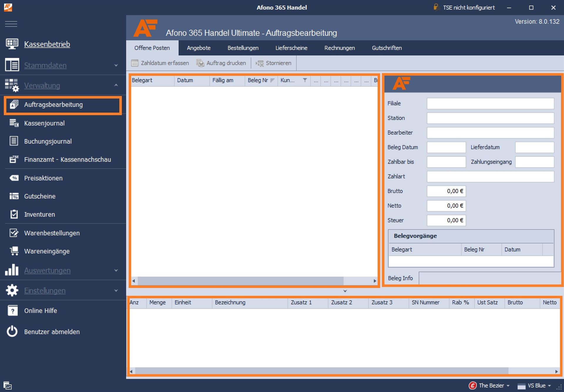Screen dimensions: 564x392
Task: Collapse the upper panel with the splitter arrow
Action: click(x=345, y=291)
